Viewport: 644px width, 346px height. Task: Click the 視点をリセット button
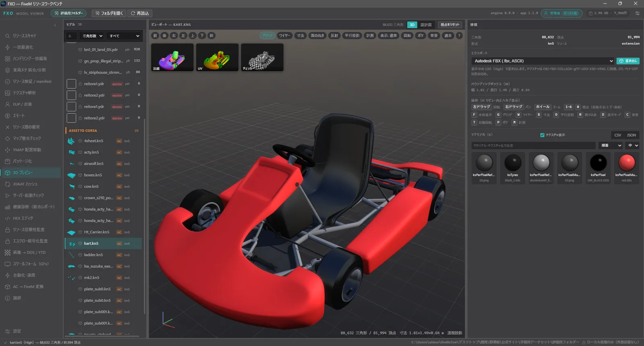[450, 25]
